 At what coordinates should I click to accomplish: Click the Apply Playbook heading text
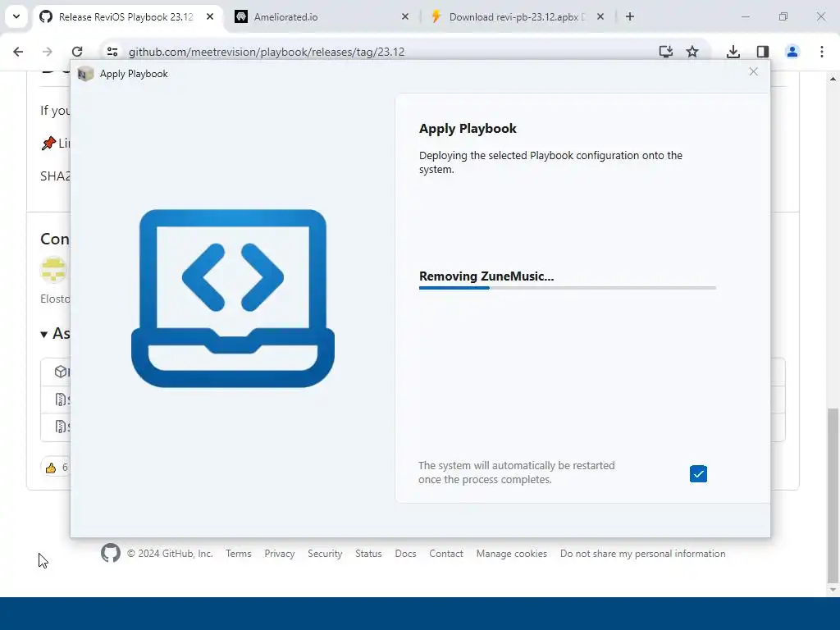coord(468,129)
